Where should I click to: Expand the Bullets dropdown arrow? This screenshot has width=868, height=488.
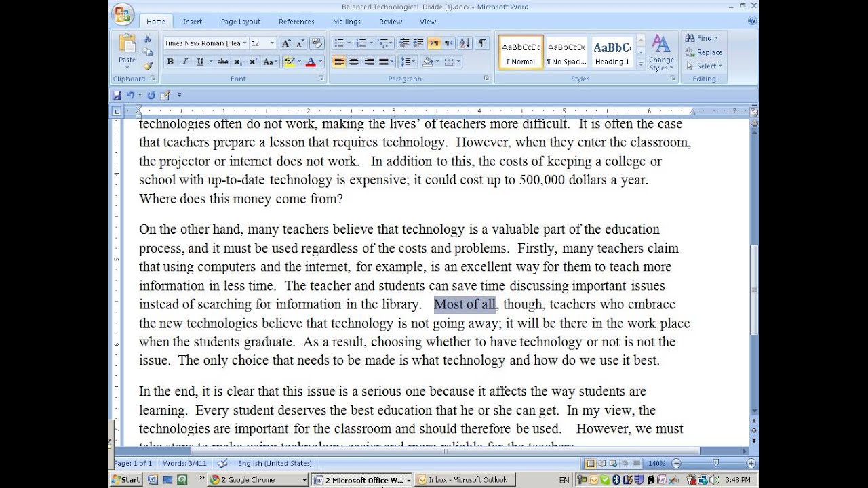[349, 43]
